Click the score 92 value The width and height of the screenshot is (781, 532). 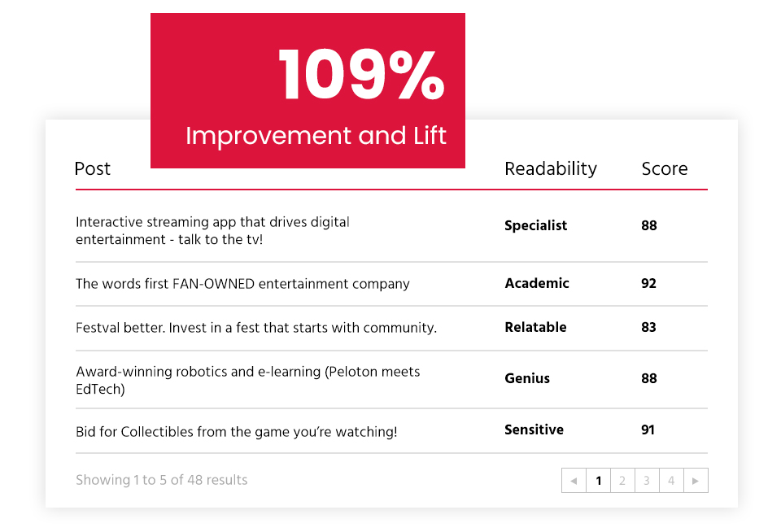(648, 283)
